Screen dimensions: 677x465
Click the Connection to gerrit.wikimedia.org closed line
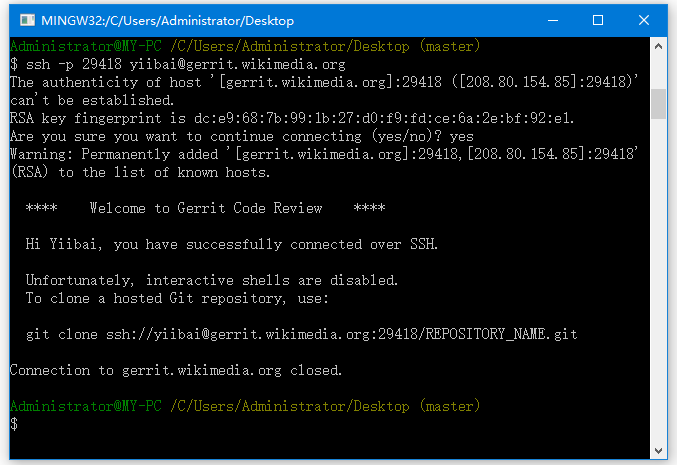176,370
